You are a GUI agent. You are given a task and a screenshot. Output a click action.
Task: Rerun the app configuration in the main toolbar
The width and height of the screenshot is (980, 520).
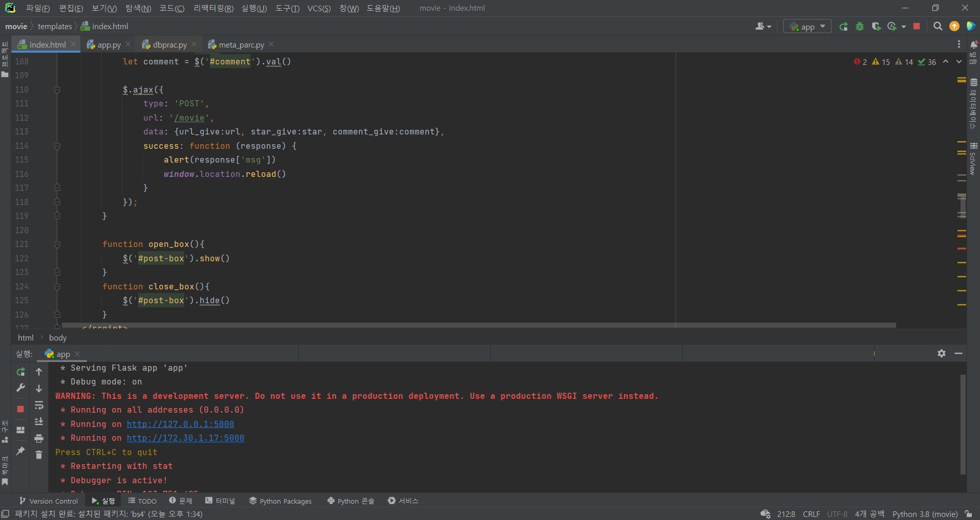843,27
